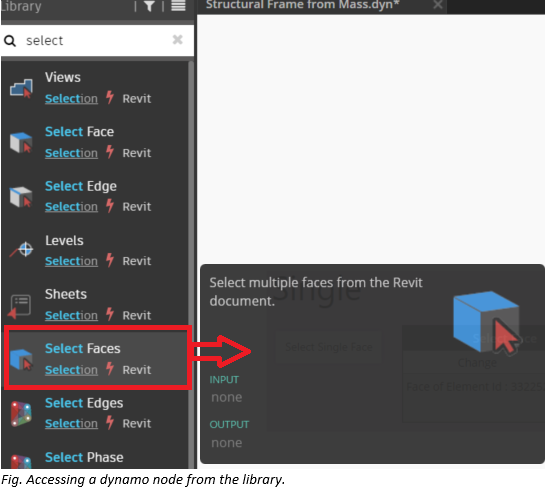The width and height of the screenshot is (547, 491).
Task: Click the Revit label under Views
Action: pos(137,99)
